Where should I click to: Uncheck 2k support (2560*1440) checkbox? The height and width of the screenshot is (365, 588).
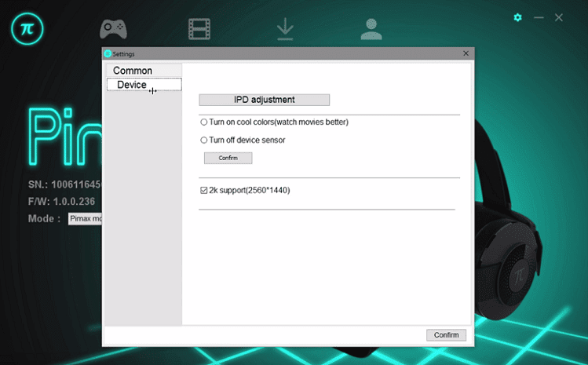pyautogui.click(x=203, y=190)
